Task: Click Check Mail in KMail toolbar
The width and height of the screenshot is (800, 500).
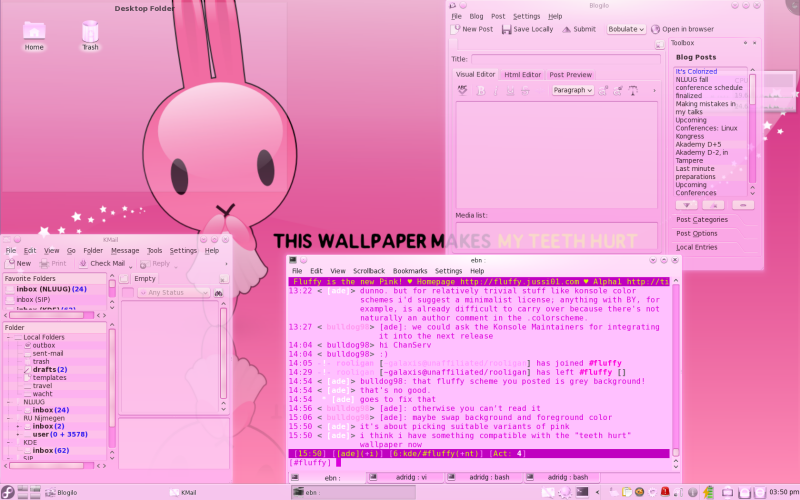Action: [x=102, y=264]
